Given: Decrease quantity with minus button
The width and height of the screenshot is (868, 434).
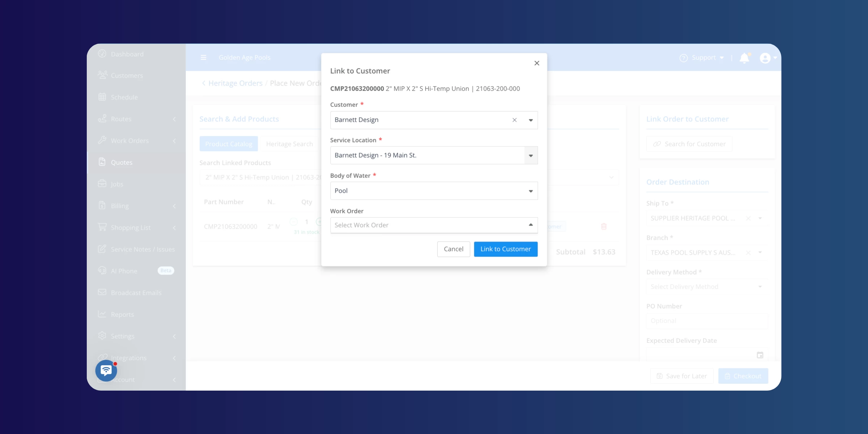Looking at the screenshot, I should click(x=294, y=222).
